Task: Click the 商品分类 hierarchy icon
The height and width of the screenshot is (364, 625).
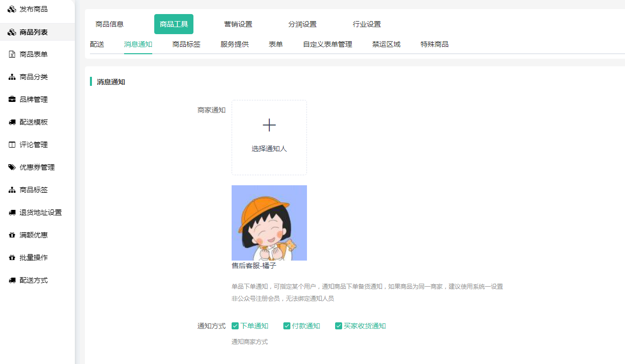Action: click(12, 77)
